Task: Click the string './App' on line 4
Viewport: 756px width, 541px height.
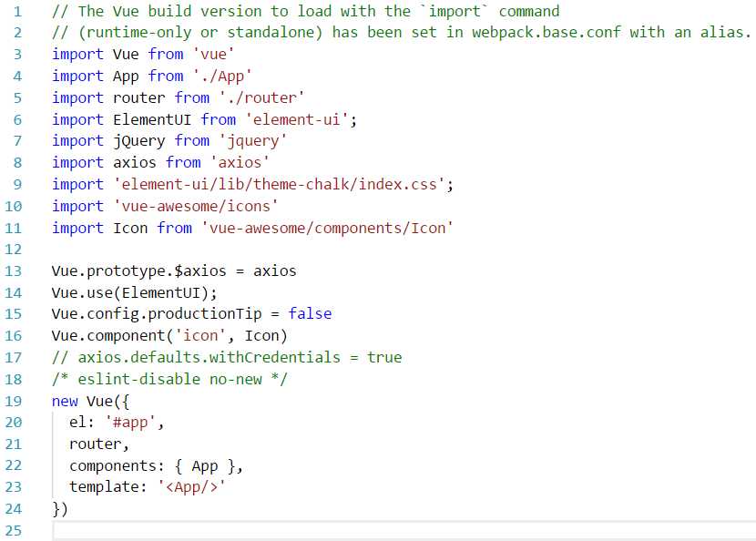Action: pyautogui.click(x=222, y=77)
